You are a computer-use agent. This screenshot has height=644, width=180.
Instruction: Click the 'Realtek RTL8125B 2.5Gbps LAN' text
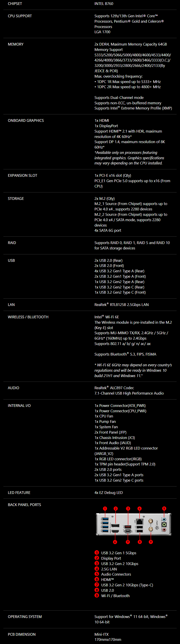click(121, 305)
